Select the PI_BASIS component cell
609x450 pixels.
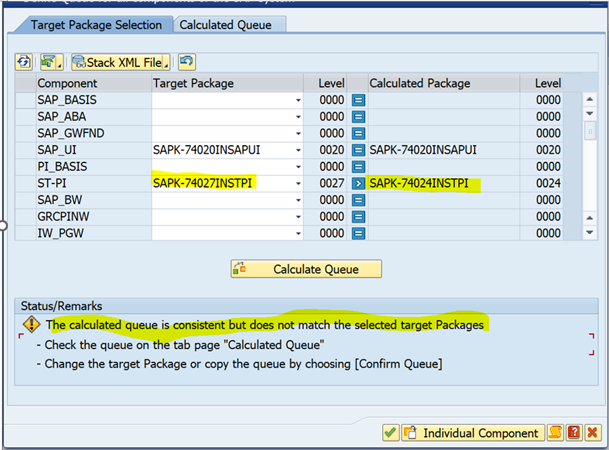click(x=94, y=167)
